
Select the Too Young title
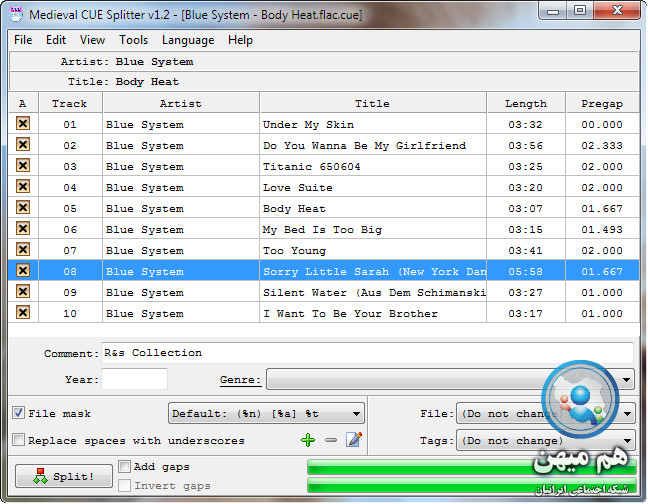[373, 250]
